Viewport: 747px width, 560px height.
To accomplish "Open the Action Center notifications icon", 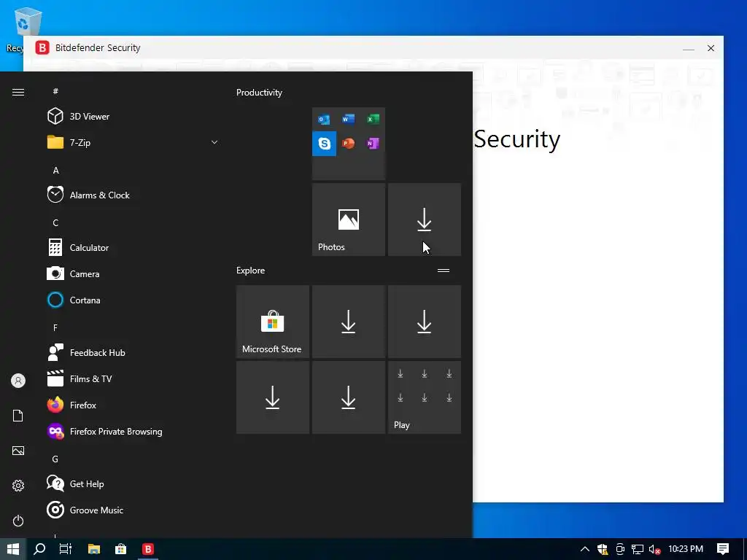I will tap(723, 549).
